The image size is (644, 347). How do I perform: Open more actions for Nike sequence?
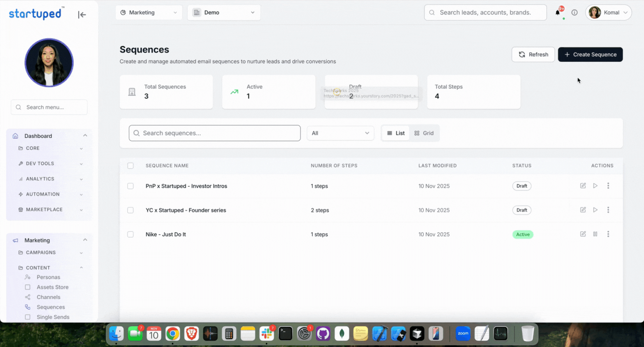(608, 234)
